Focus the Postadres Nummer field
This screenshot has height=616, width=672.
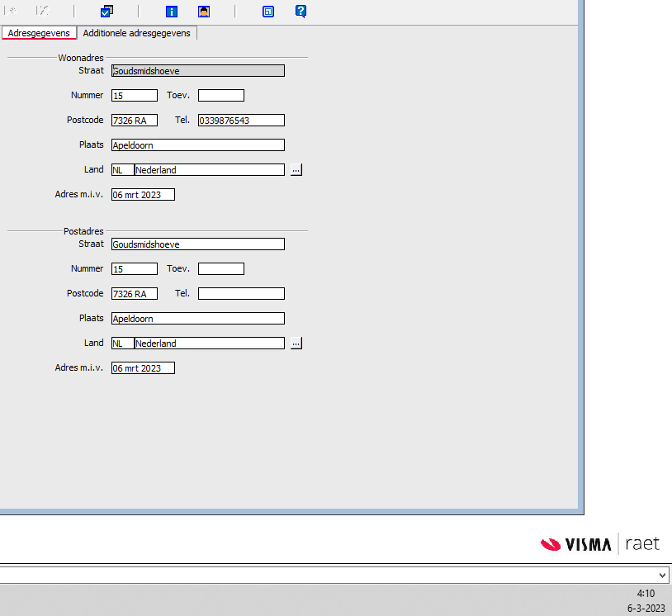coord(135,269)
